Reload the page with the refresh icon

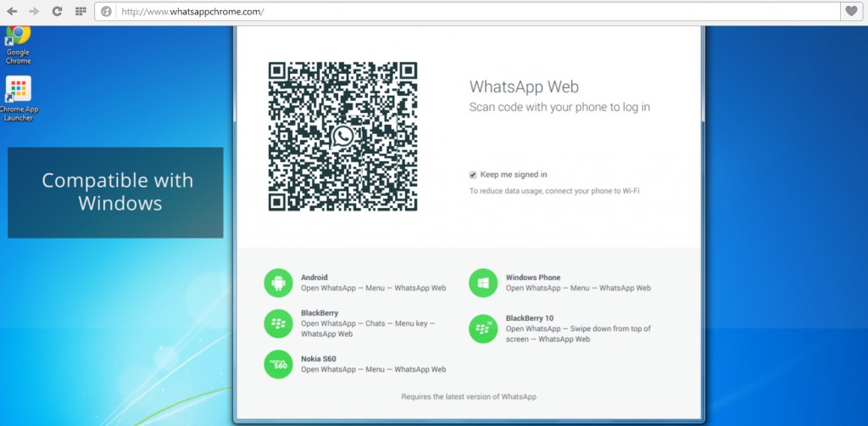coord(57,11)
